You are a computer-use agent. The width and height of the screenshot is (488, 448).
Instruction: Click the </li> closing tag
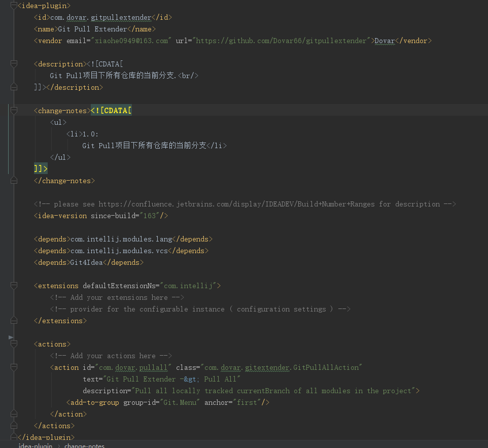(x=217, y=146)
